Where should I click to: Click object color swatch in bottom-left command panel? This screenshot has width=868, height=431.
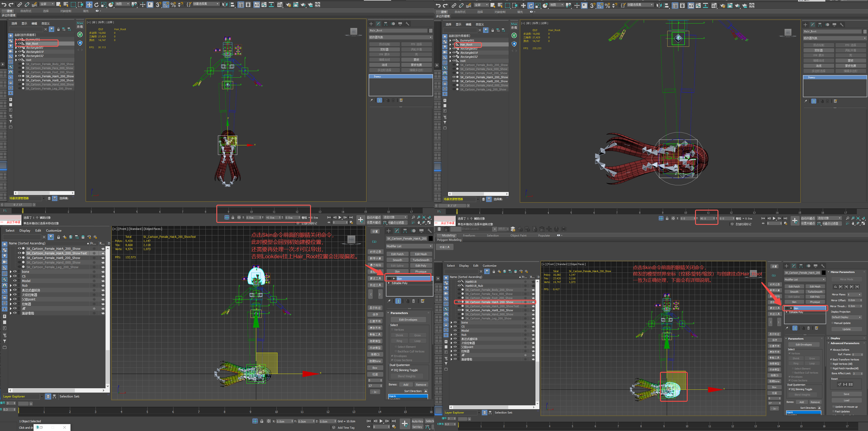click(x=431, y=239)
